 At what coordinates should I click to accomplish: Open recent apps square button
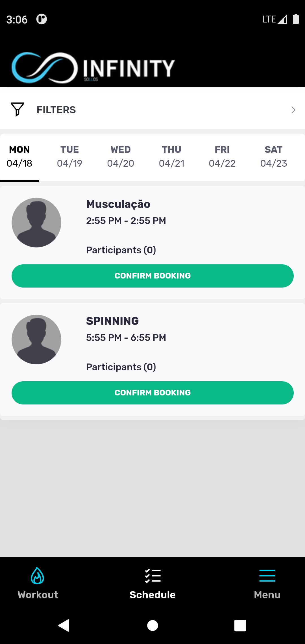tap(240, 625)
